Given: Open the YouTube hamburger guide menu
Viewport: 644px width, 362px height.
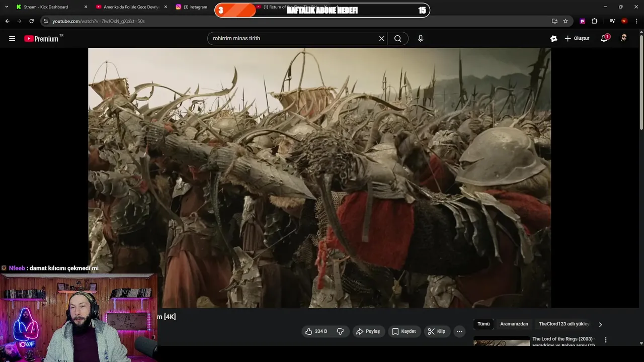Looking at the screenshot, I should pyautogui.click(x=12, y=39).
